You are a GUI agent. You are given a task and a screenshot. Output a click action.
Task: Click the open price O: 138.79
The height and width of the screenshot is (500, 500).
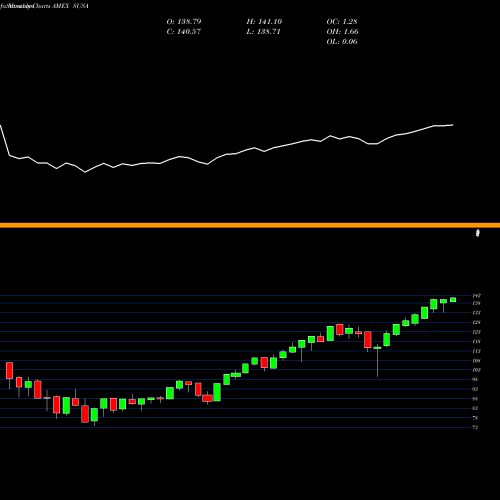tap(184, 22)
